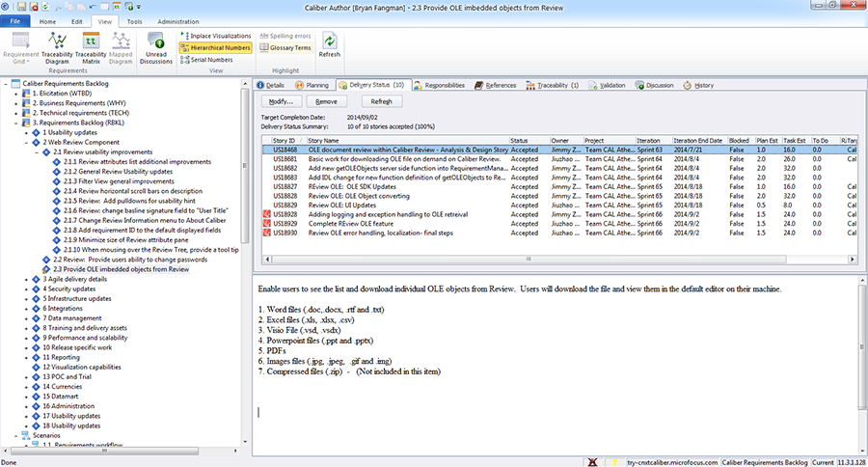Click the red flag icon beside US18929

267,224
